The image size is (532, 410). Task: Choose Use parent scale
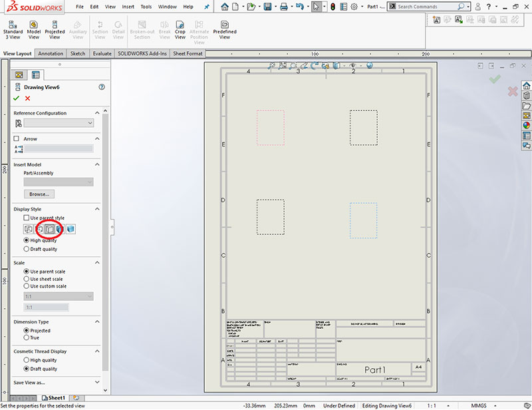(x=26, y=272)
